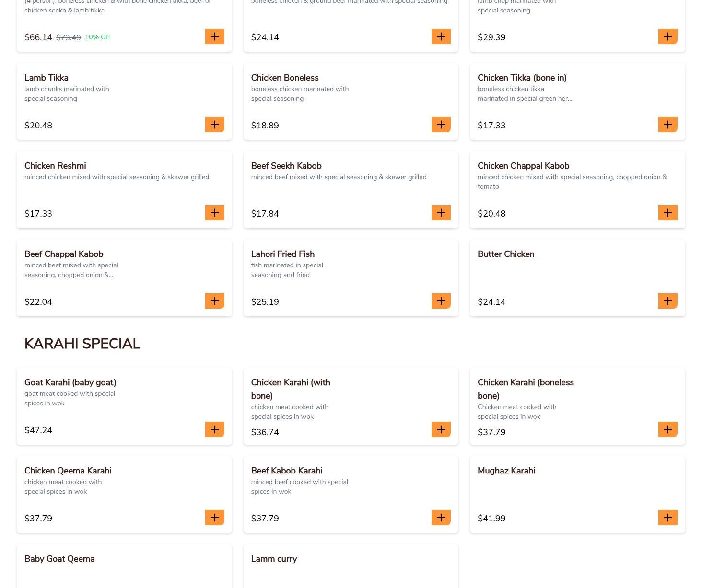The height and width of the screenshot is (588, 702).
Task: Add Lahori Fried Fish to cart
Action: click(441, 301)
